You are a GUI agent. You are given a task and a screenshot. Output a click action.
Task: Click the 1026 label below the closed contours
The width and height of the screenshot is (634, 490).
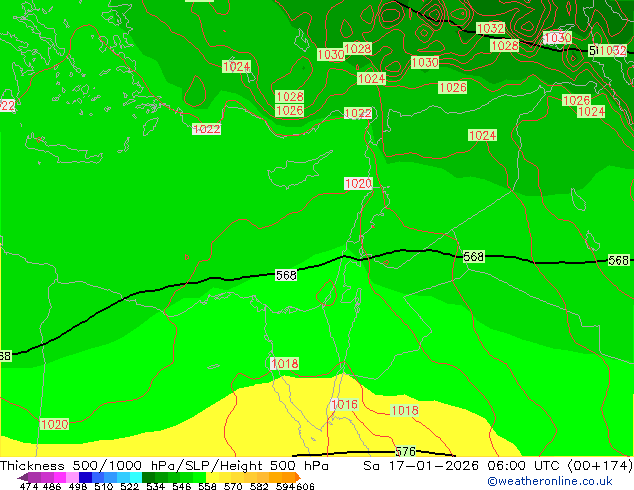click(x=453, y=87)
